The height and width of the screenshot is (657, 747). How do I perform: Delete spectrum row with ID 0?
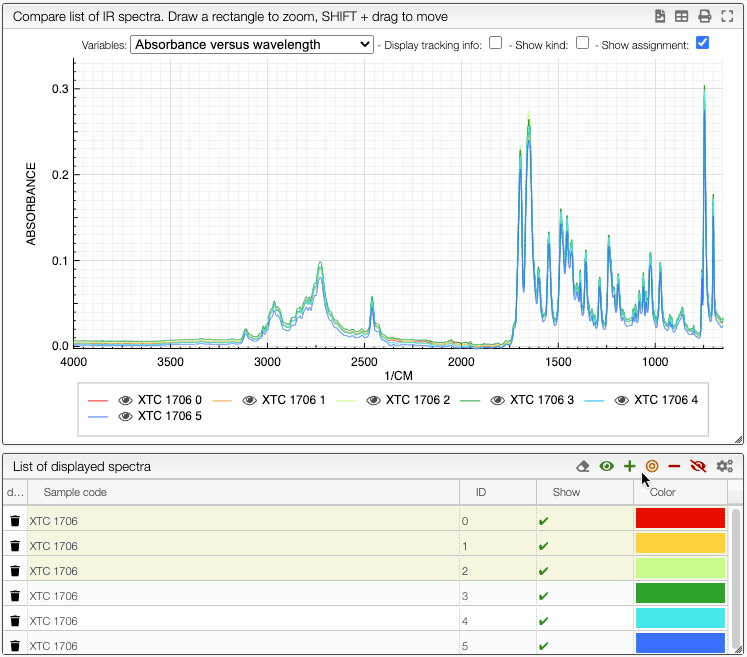[15, 521]
